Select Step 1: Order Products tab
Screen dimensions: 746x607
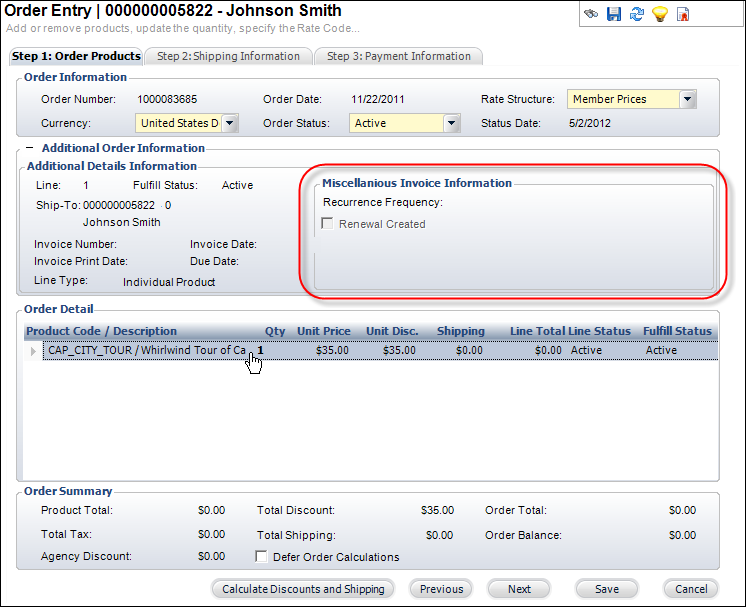coord(76,56)
